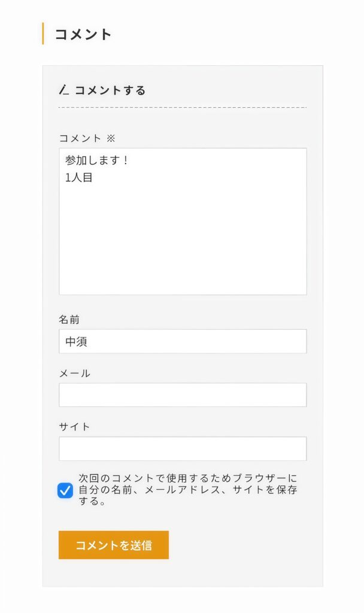Focus the メール input field
This screenshot has height=613, width=364.
pyautogui.click(x=183, y=395)
